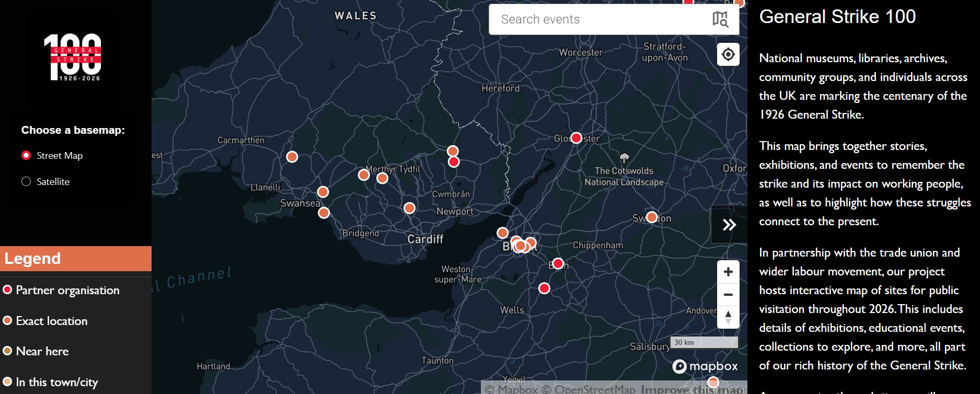Click the Partner organisation legend entry
This screenshot has width=980, height=394.
67,291
